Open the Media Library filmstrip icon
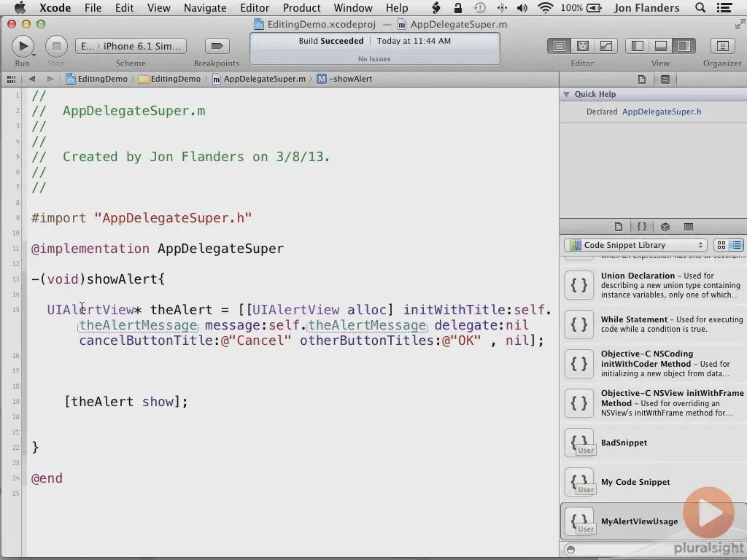747x560 pixels. [689, 227]
